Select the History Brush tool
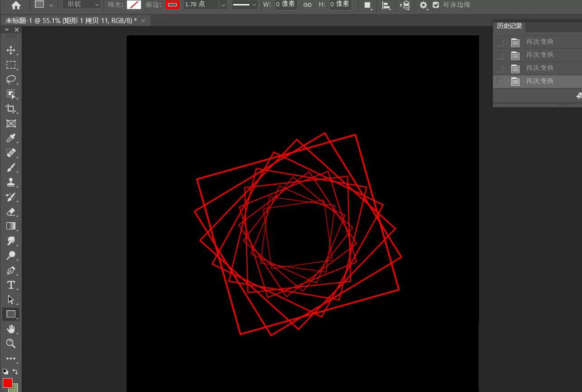 [11, 197]
